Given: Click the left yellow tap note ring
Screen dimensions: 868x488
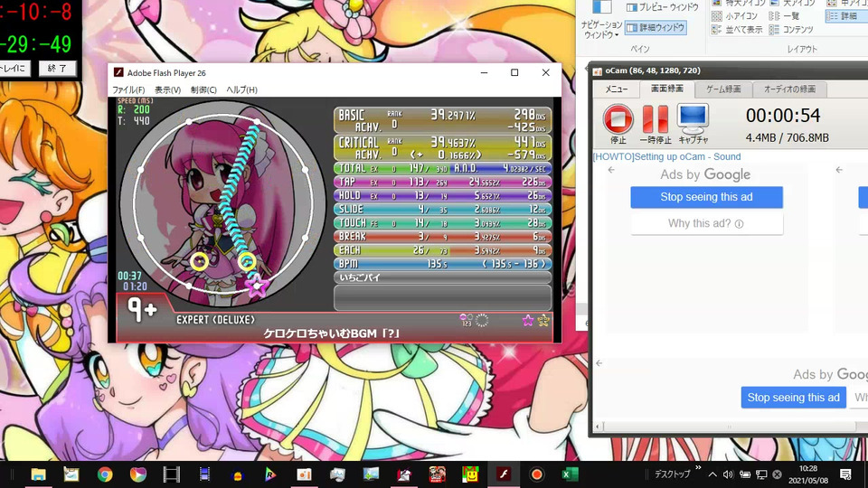Looking at the screenshot, I should pyautogui.click(x=199, y=261).
